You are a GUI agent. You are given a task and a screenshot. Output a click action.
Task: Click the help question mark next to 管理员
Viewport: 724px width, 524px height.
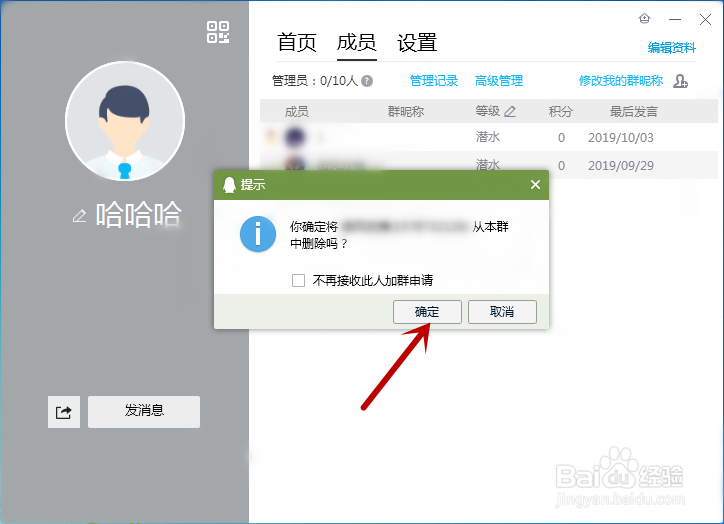point(367,81)
